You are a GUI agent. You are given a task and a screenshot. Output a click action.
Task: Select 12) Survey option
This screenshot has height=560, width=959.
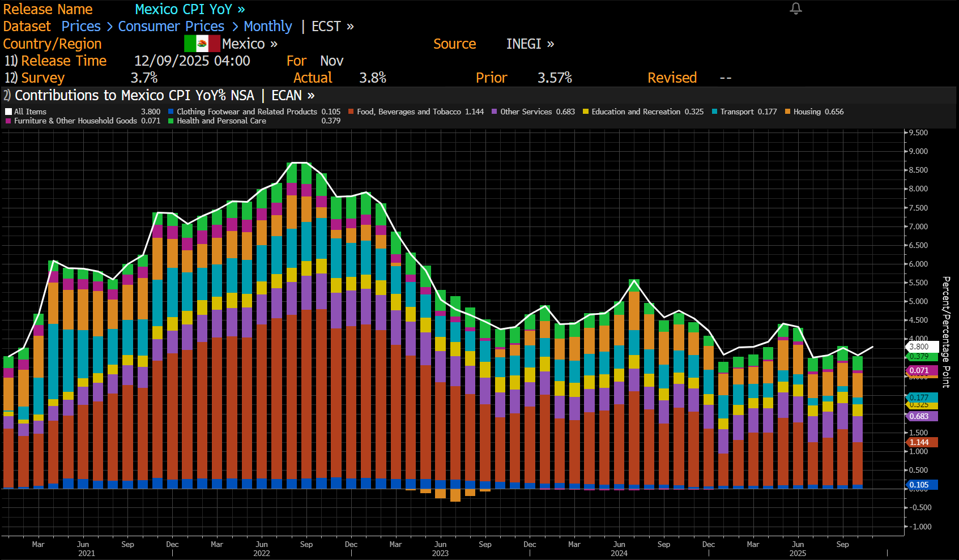click(x=35, y=78)
